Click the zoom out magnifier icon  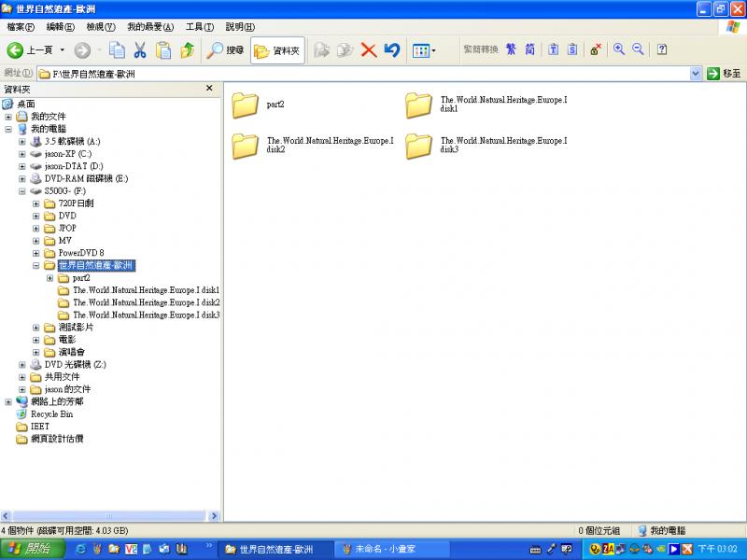pyautogui.click(x=638, y=49)
